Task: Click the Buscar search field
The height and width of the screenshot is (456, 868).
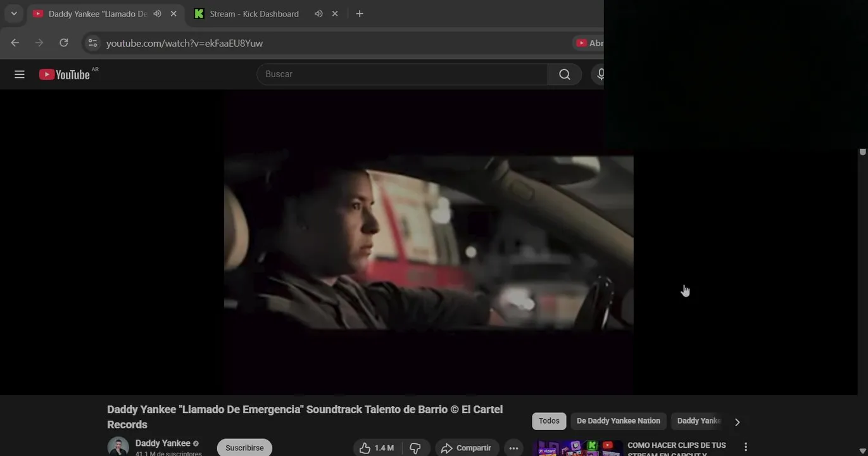Action: click(x=402, y=74)
